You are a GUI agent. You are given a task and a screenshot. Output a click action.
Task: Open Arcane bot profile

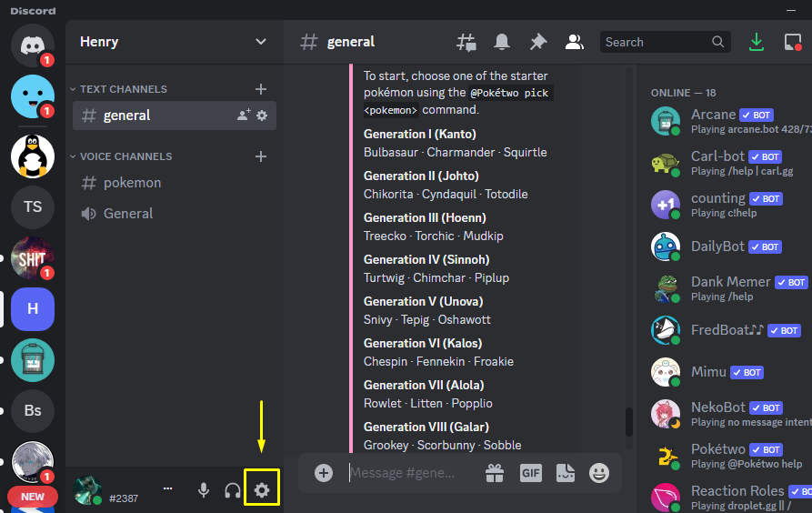pos(730,121)
